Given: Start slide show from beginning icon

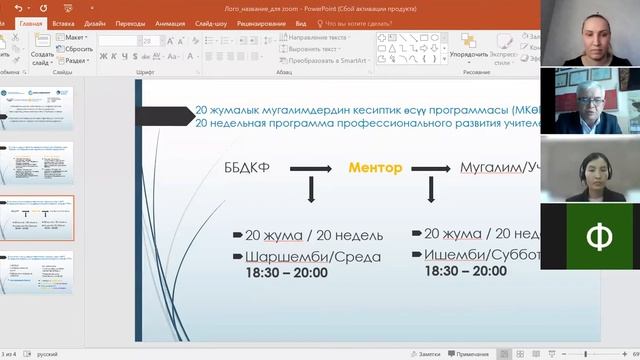Looking at the screenshot, I should [68, 8].
